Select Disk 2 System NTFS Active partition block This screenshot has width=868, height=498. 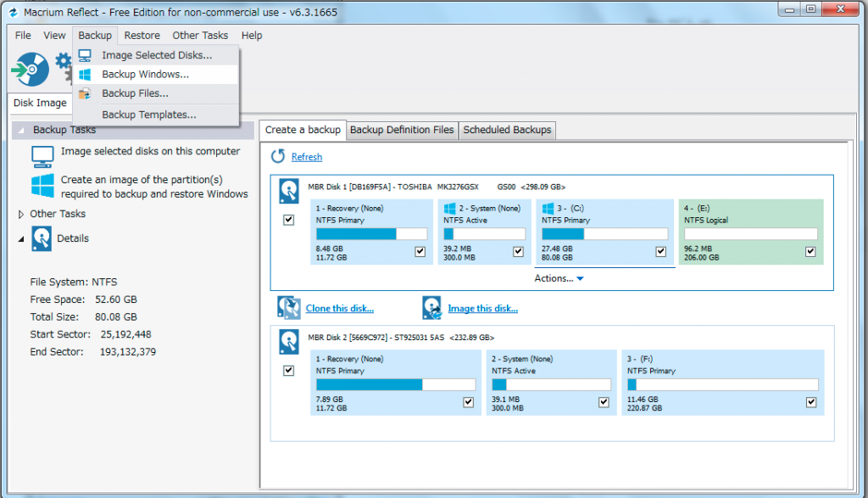(x=551, y=383)
